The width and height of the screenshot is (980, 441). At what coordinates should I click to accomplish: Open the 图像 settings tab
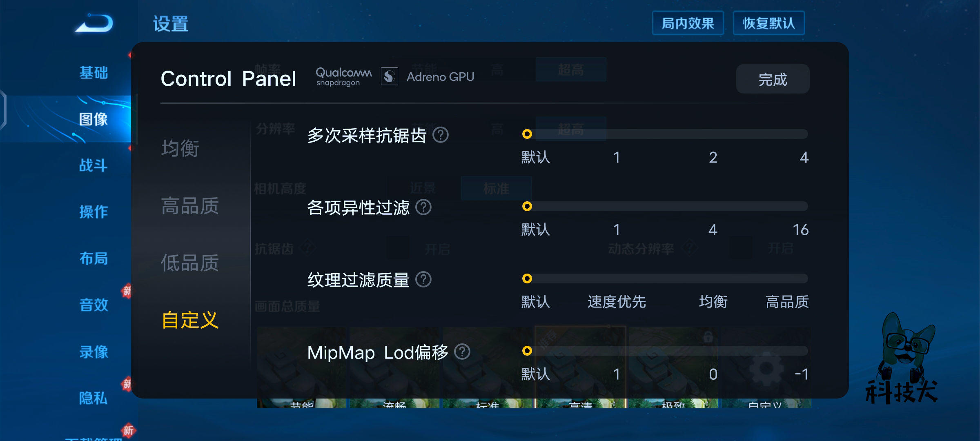94,119
